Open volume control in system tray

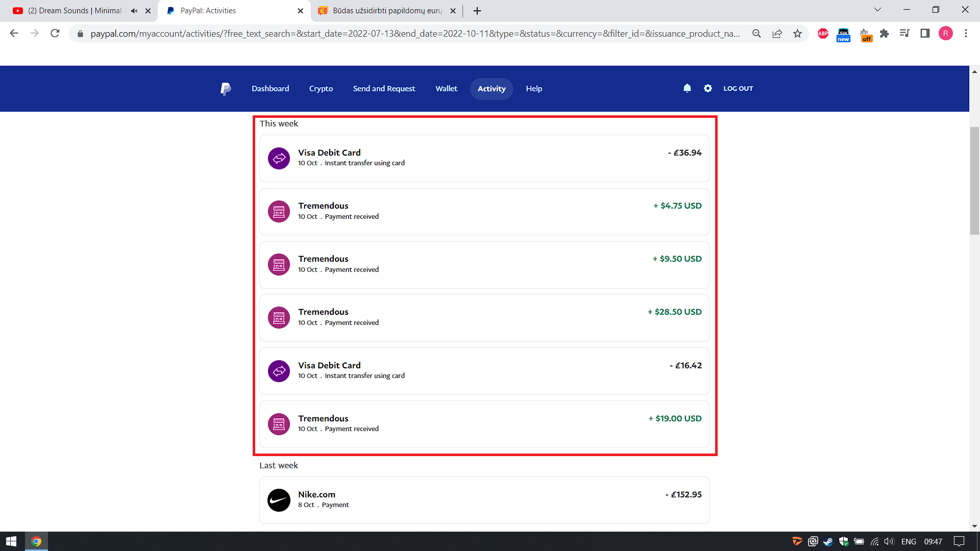pyautogui.click(x=889, y=542)
